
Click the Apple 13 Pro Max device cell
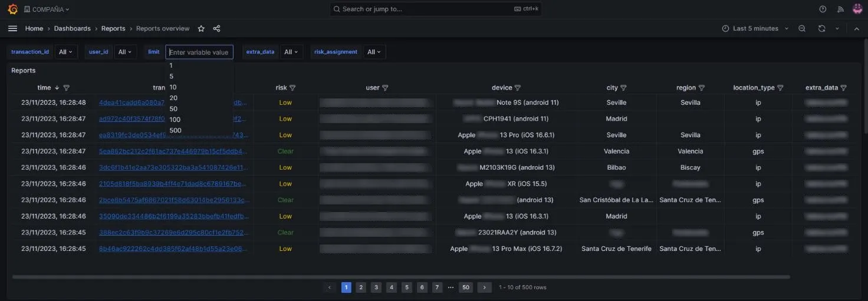click(506, 249)
